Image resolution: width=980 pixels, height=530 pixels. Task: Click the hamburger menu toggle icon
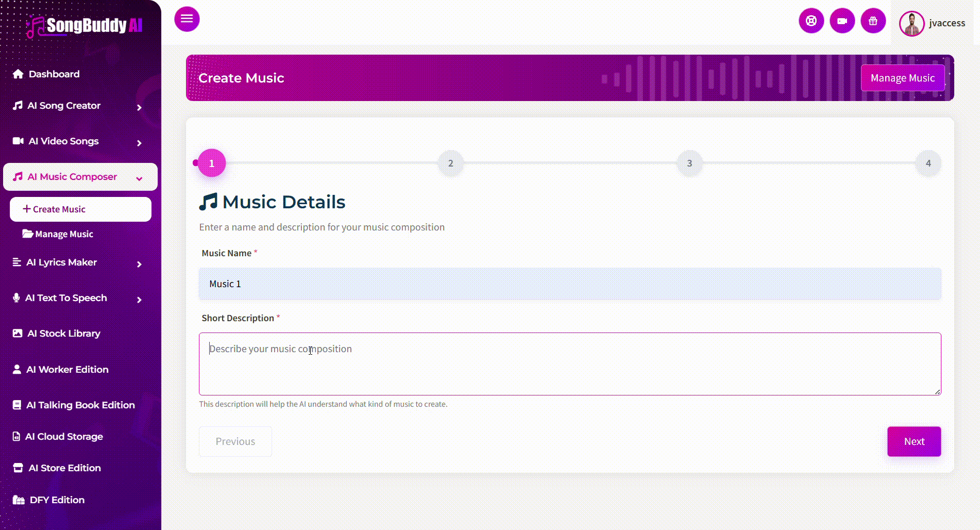pos(187,19)
